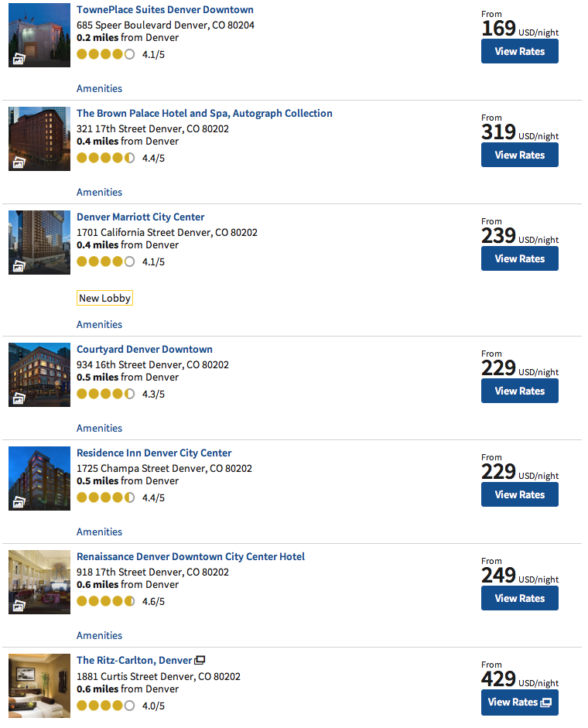Open gallery icon on Renaissance Denver thumbnail
Viewport: 588px width, 728px height.
coord(19,606)
